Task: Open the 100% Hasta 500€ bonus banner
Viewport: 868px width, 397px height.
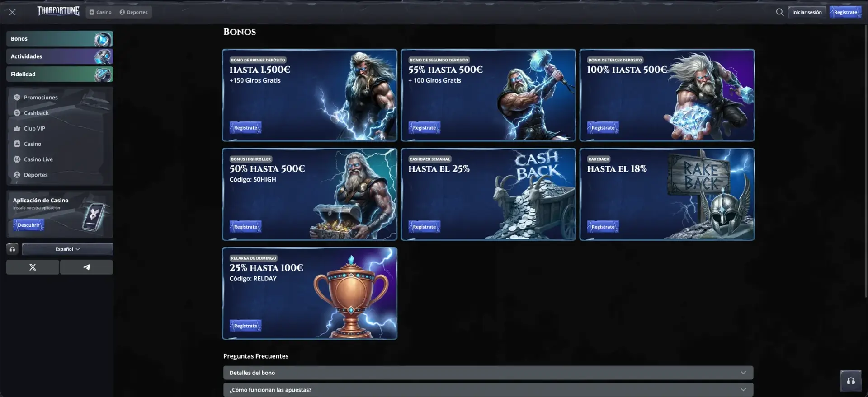Action: [667, 95]
